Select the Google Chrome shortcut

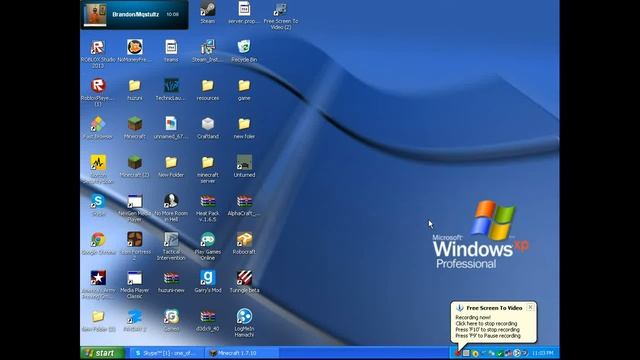98,243
